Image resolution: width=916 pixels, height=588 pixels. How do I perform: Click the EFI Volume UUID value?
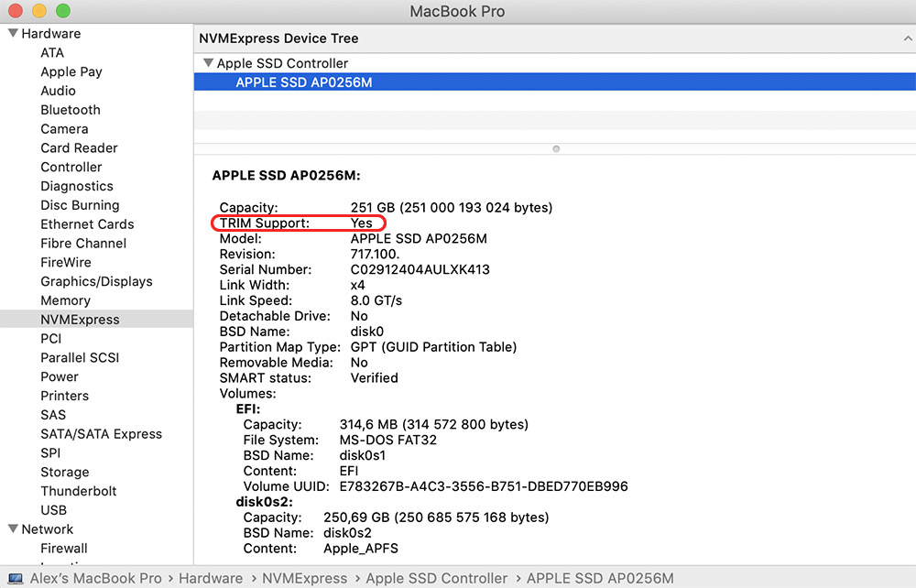[484, 486]
